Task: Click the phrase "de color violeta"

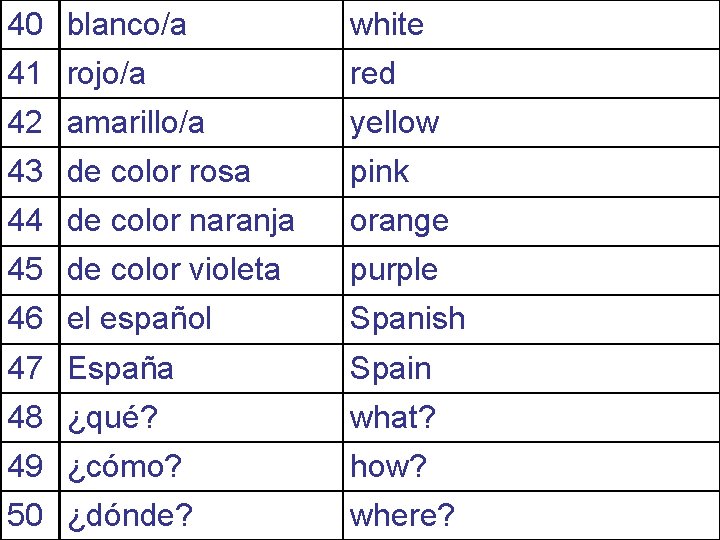Action: 173,270
